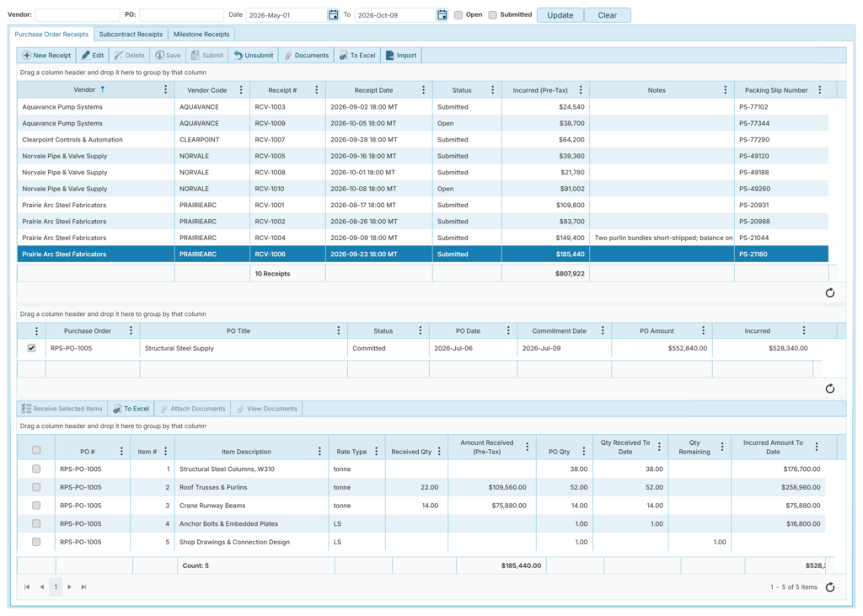Check the Anchor Bolts & Embedded Plates row
The width and height of the screenshot is (863, 616).
(x=36, y=523)
